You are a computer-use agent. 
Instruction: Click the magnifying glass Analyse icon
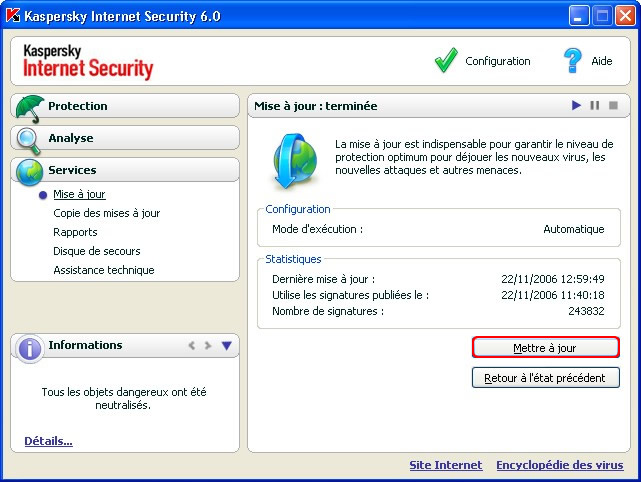click(29, 141)
